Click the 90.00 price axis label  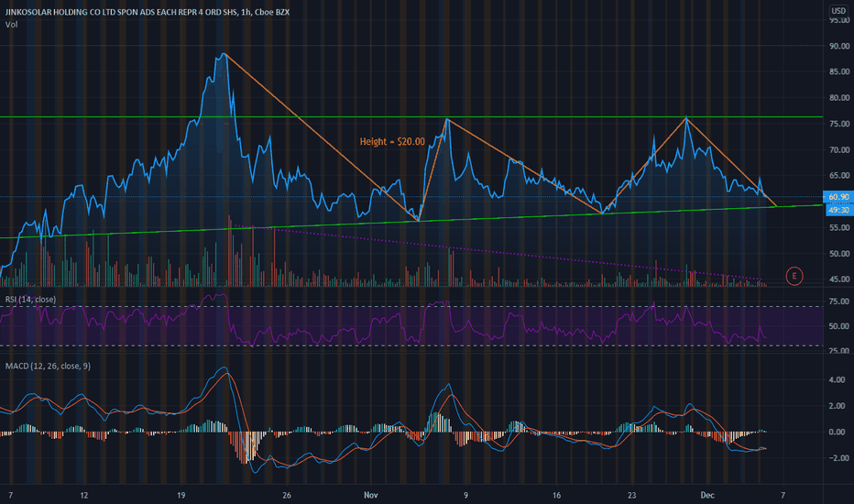(838, 47)
